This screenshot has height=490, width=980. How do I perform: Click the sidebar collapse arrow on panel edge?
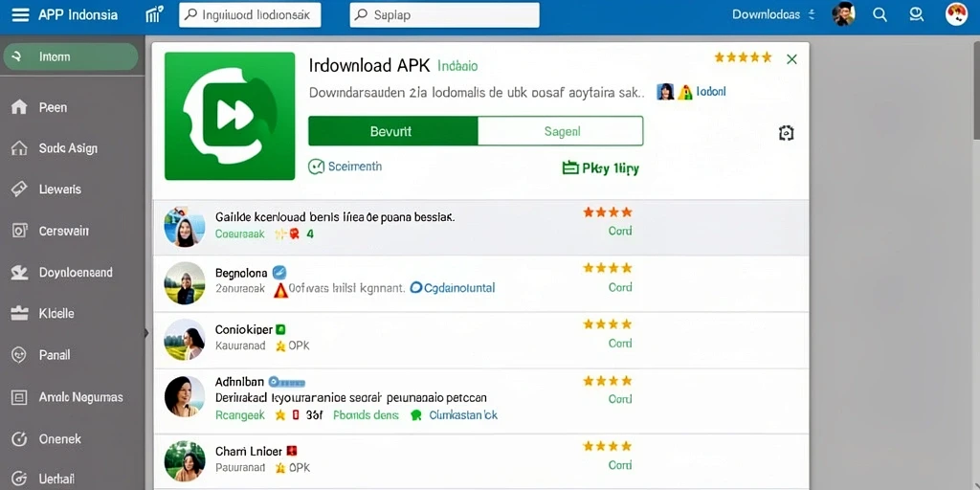pyautogui.click(x=146, y=333)
